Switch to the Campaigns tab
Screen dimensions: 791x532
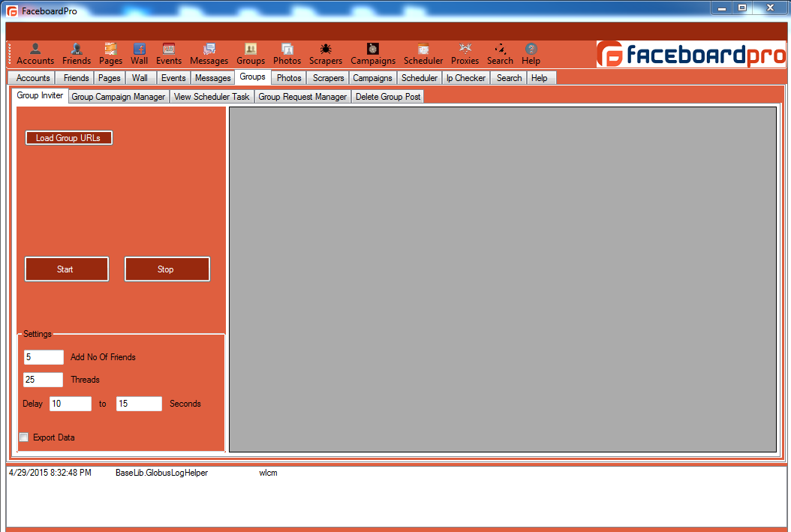coord(373,77)
